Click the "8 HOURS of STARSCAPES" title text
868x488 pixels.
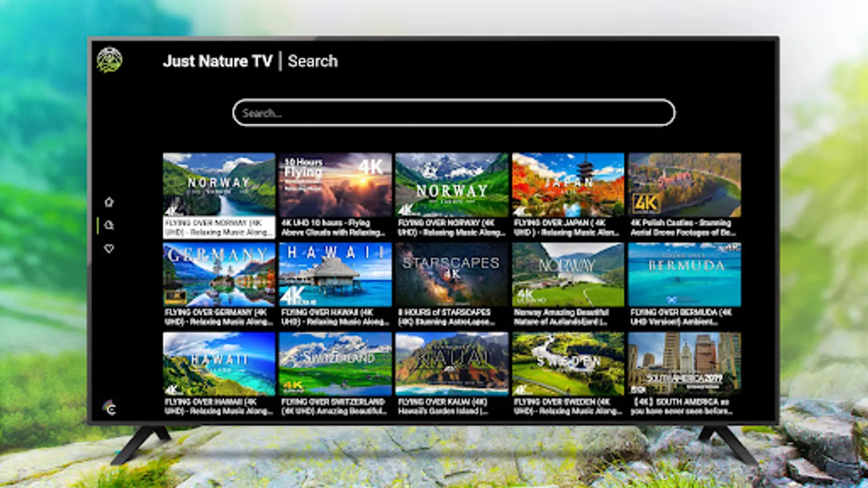444,312
